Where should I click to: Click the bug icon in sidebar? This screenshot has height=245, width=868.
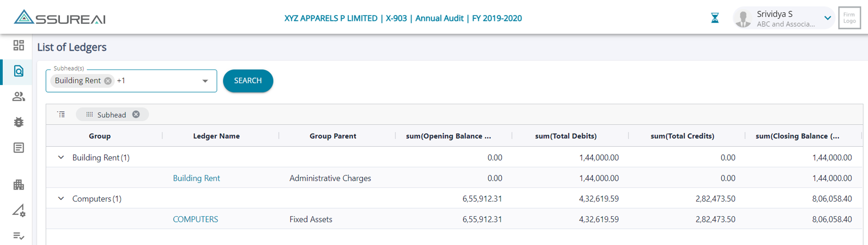[x=18, y=122]
